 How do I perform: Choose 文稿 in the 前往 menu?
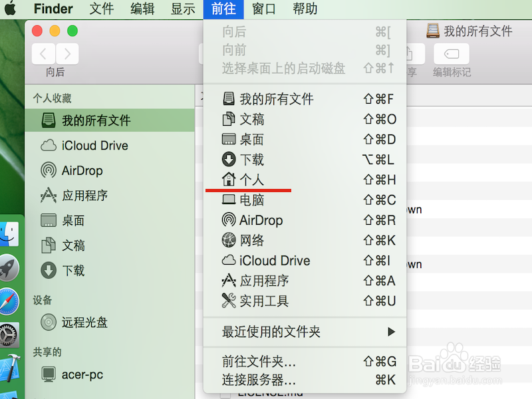[305, 119]
